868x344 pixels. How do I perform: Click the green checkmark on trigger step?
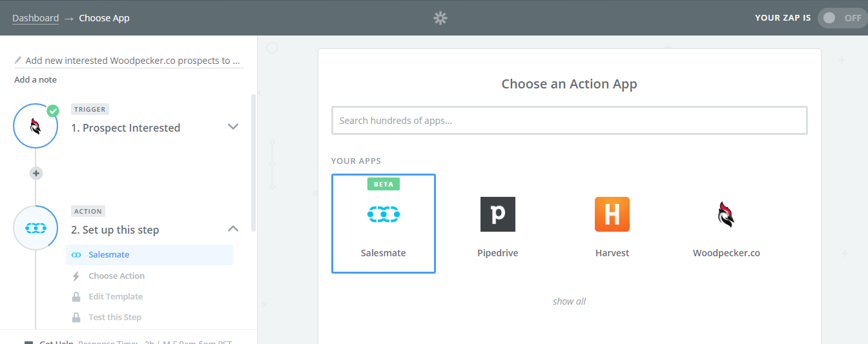click(52, 110)
